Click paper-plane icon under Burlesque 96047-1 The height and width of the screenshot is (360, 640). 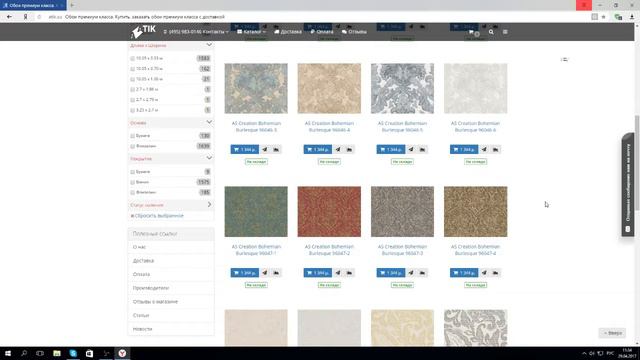click(264, 273)
